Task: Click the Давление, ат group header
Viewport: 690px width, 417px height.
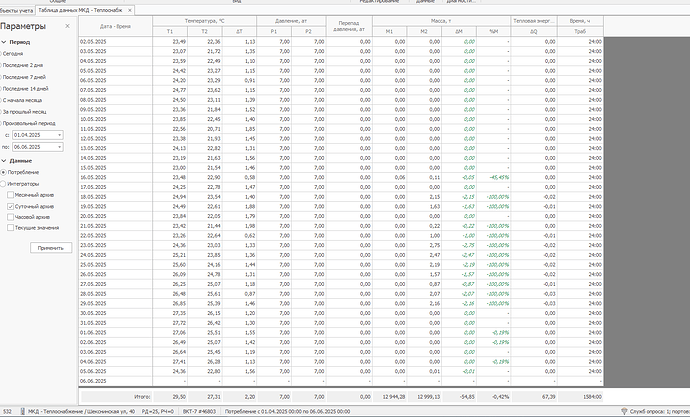Action: 291,21
